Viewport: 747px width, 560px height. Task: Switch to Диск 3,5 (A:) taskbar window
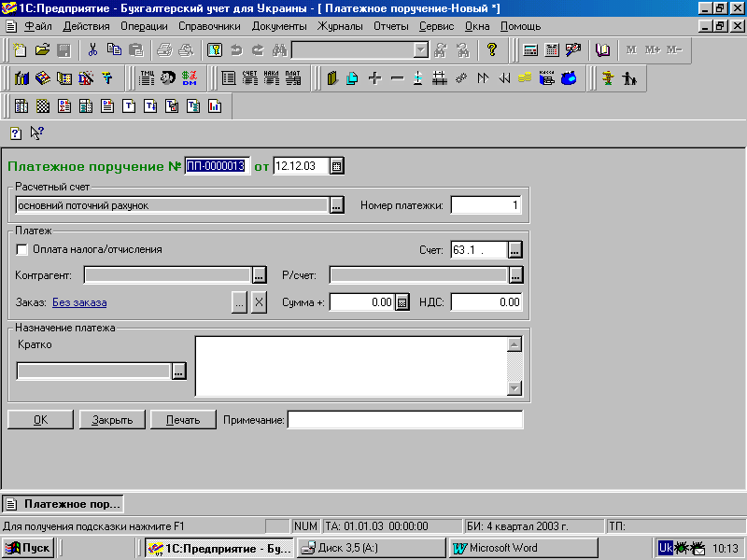coord(370,548)
